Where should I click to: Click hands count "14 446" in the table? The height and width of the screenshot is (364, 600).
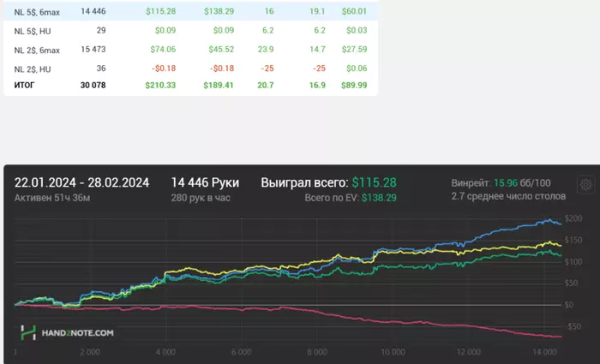pos(93,11)
